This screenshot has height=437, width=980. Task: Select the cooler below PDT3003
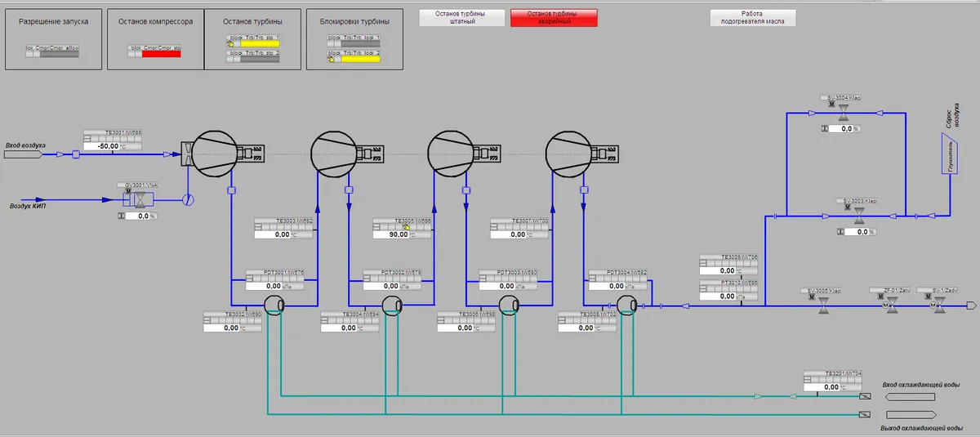[510, 305]
